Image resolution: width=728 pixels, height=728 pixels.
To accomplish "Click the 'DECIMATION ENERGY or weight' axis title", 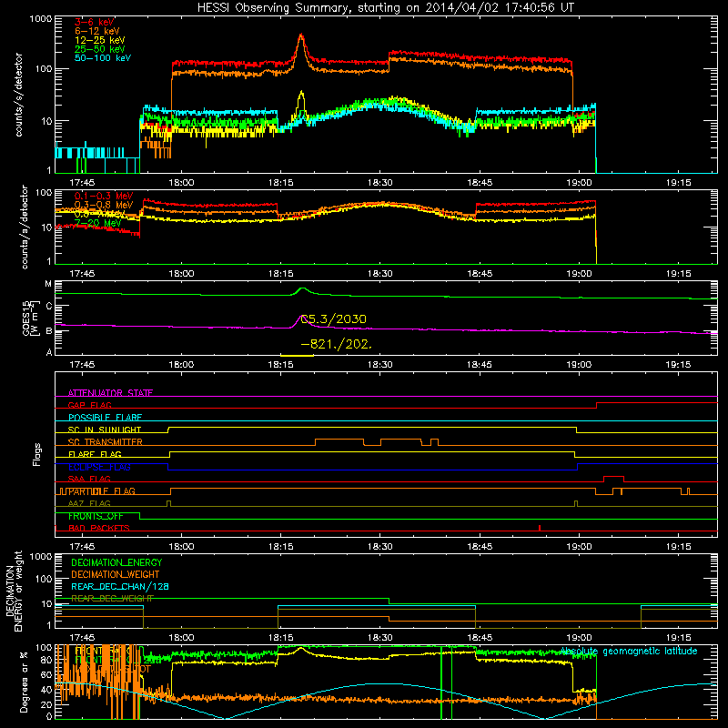I will pos(15,591).
